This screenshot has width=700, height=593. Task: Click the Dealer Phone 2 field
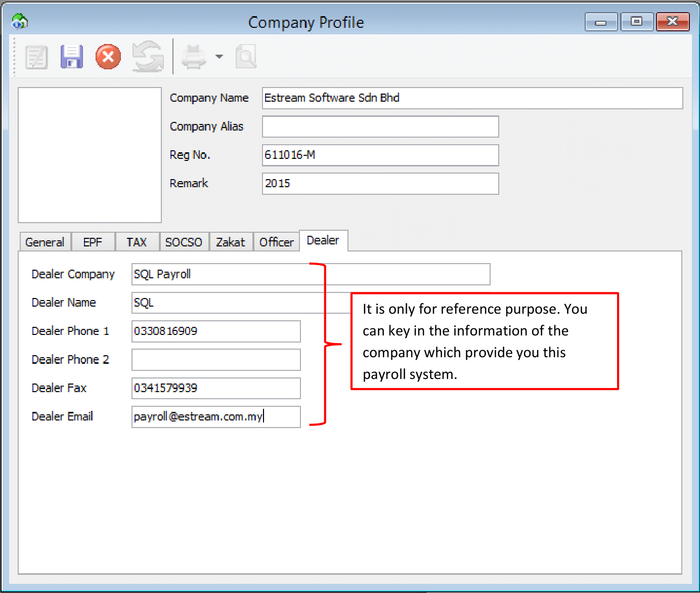pyautogui.click(x=216, y=360)
